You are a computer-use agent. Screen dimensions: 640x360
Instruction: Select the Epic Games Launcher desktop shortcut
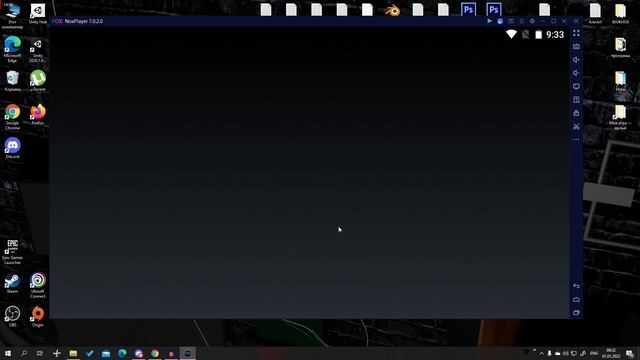coord(12,252)
